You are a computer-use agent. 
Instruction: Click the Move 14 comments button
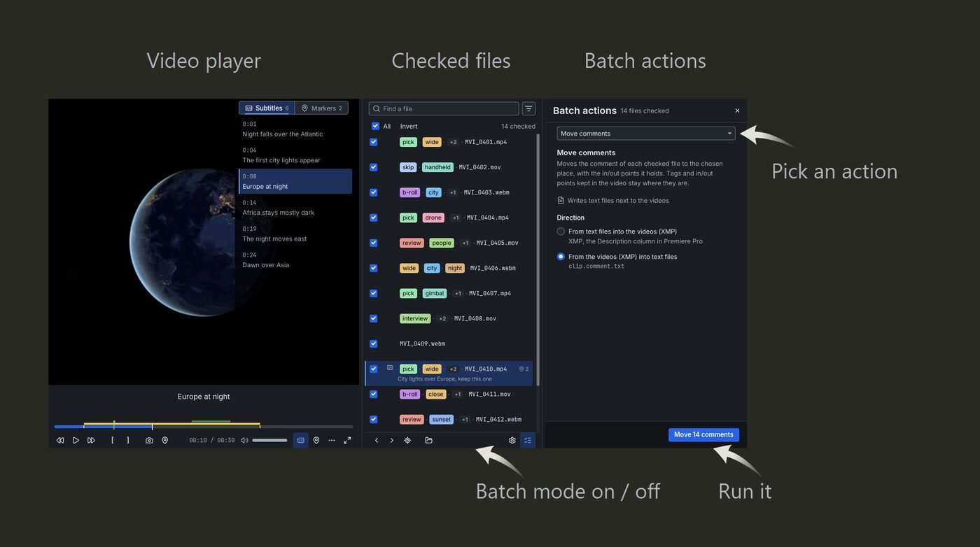click(x=703, y=434)
